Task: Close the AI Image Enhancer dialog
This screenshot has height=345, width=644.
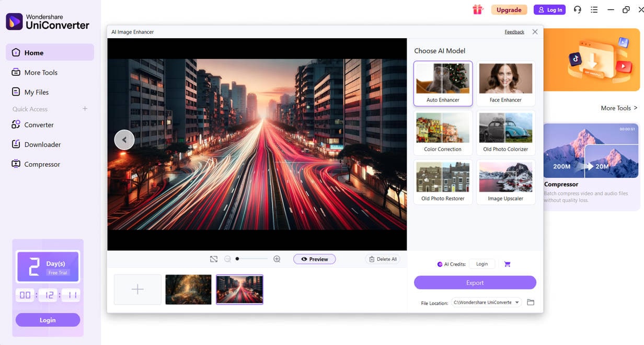Action: point(535,32)
